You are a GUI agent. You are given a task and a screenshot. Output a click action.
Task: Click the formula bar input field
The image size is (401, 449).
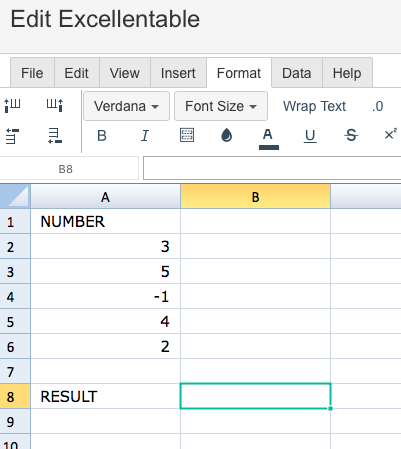[x=272, y=168]
